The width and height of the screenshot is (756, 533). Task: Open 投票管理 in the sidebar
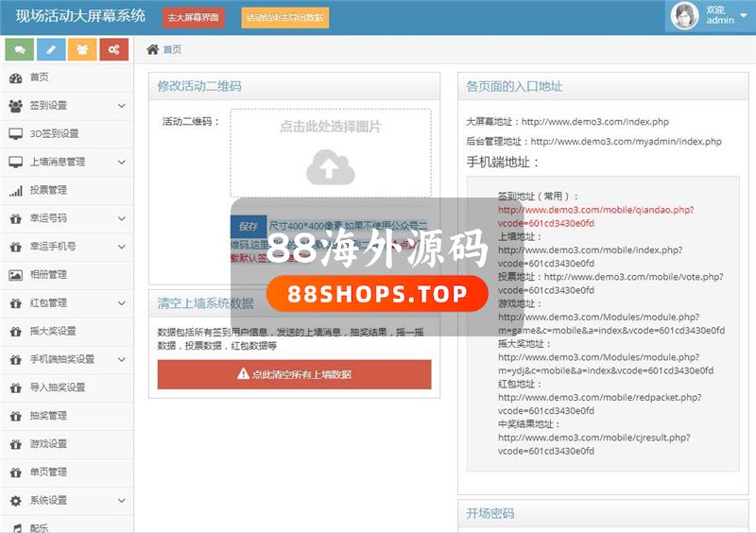[48, 190]
